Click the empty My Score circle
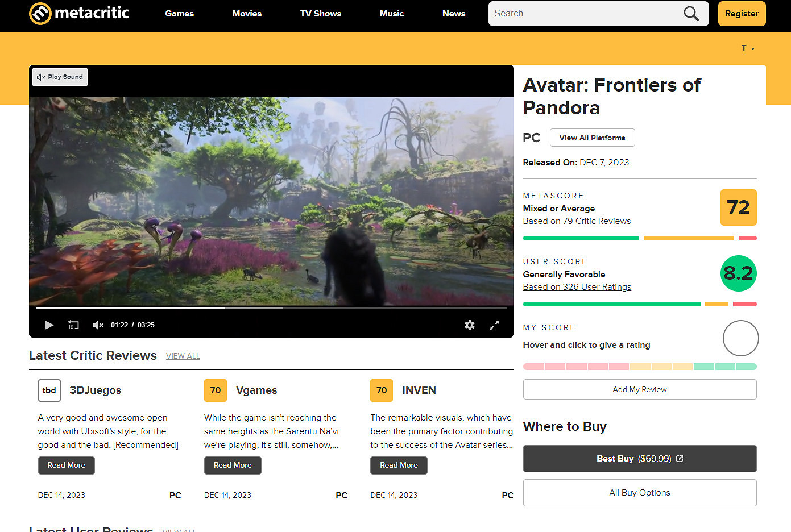 coord(740,338)
